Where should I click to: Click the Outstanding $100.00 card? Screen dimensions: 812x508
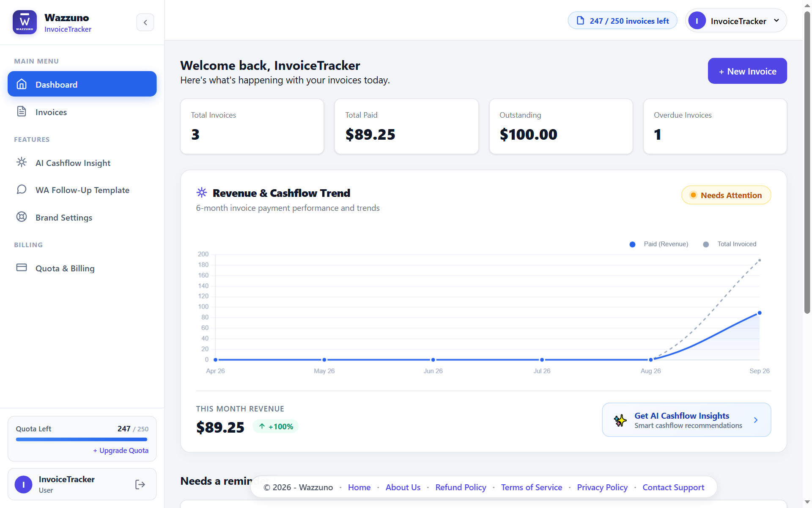(561, 127)
